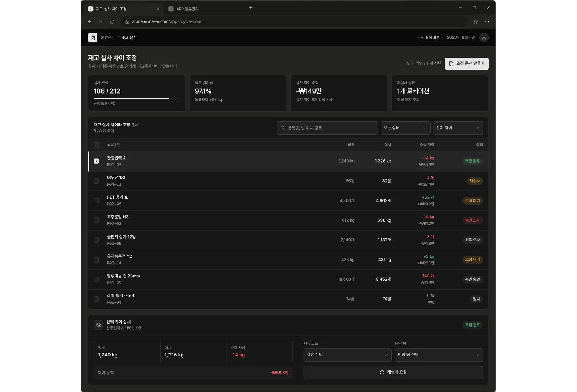Click the package icon beside 선택 차이 상세

98,325
